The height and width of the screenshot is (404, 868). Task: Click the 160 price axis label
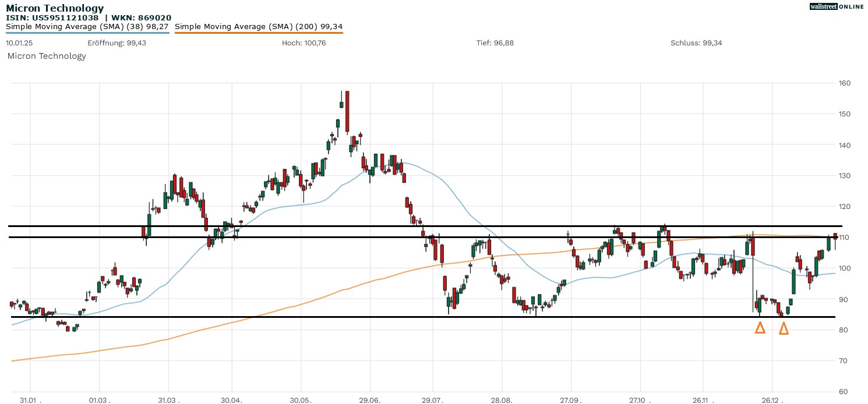click(x=845, y=83)
